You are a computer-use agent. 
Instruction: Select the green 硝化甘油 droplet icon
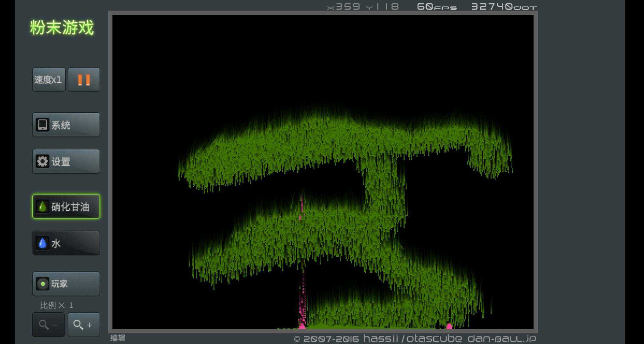click(x=42, y=207)
